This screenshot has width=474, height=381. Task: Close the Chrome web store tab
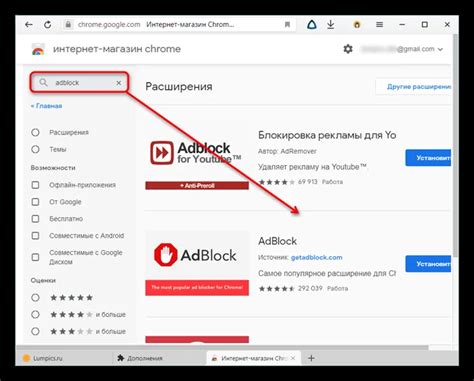point(293,358)
